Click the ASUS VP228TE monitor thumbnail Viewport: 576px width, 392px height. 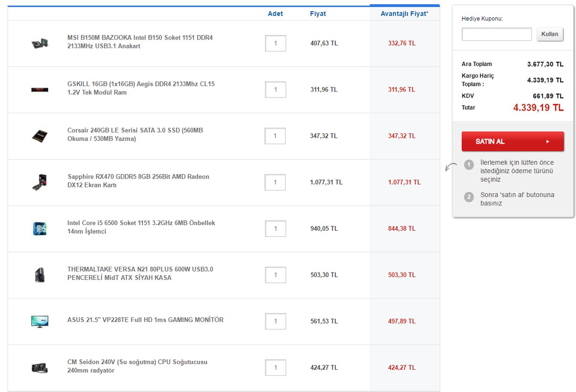(40, 321)
